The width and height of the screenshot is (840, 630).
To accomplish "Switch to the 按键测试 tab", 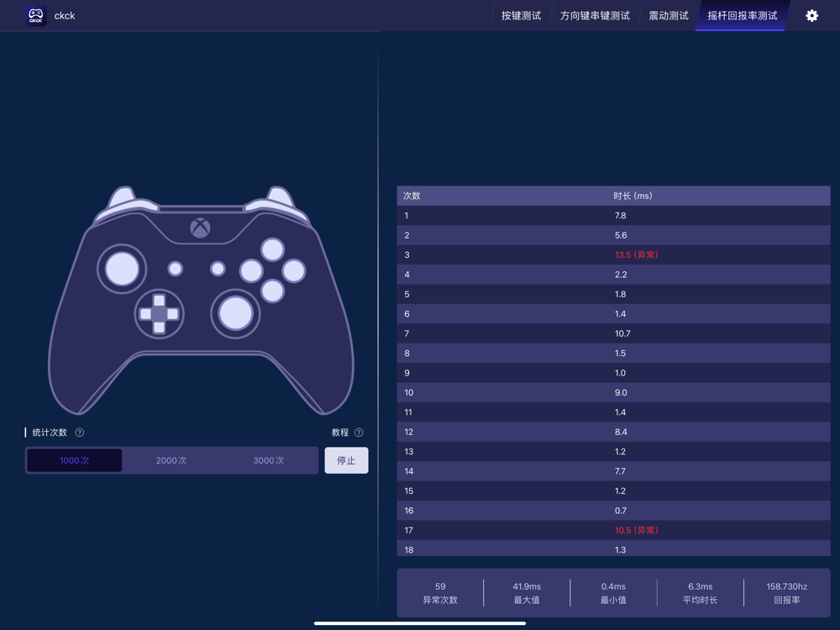I will click(522, 15).
